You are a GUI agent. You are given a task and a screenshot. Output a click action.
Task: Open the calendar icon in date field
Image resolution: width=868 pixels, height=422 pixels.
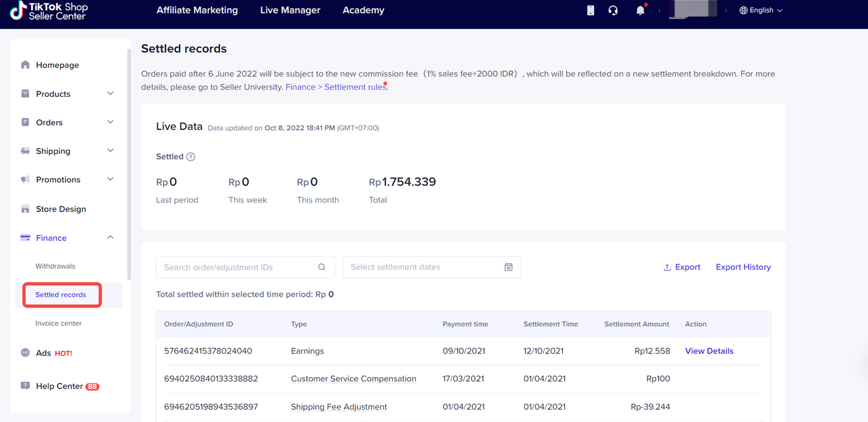click(x=509, y=267)
